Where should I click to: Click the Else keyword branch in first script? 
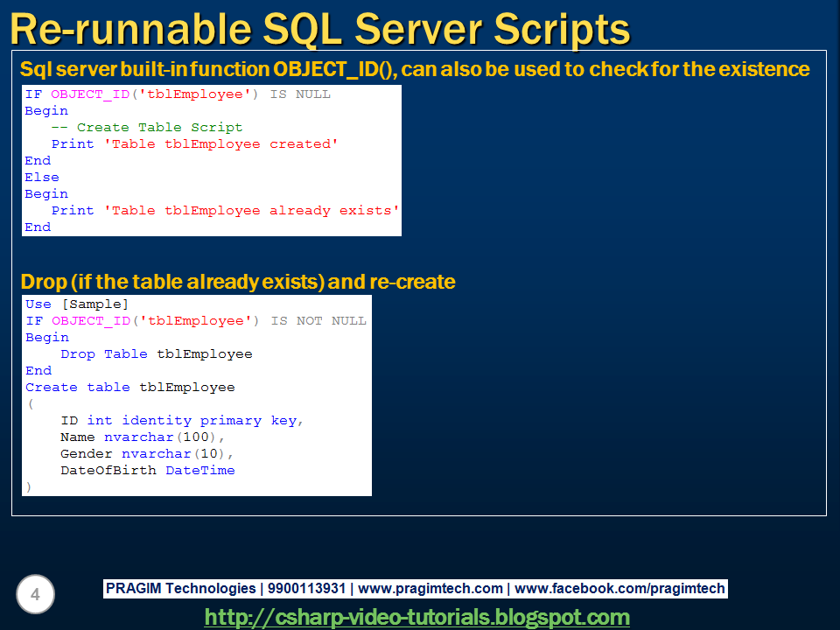(40, 177)
